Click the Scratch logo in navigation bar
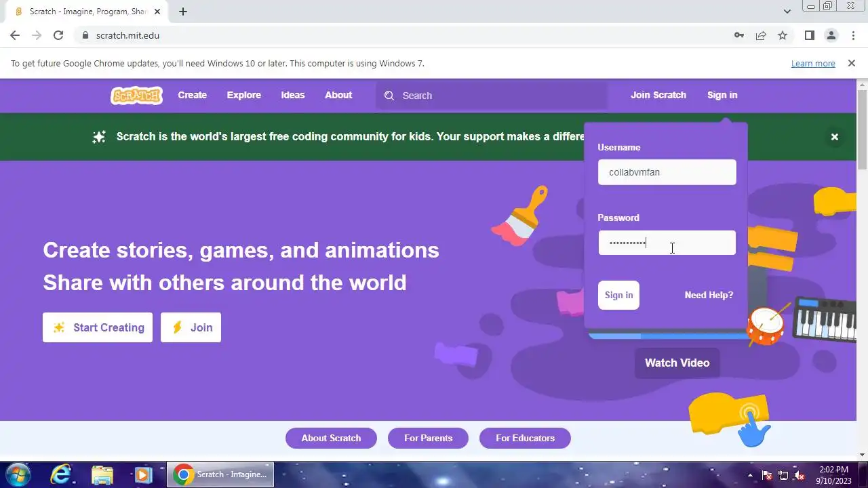 click(x=136, y=96)
